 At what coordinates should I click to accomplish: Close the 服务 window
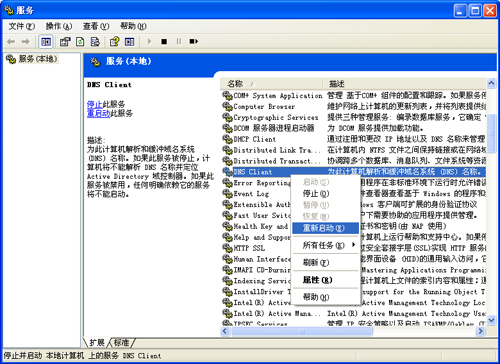[x=490, y=11]
